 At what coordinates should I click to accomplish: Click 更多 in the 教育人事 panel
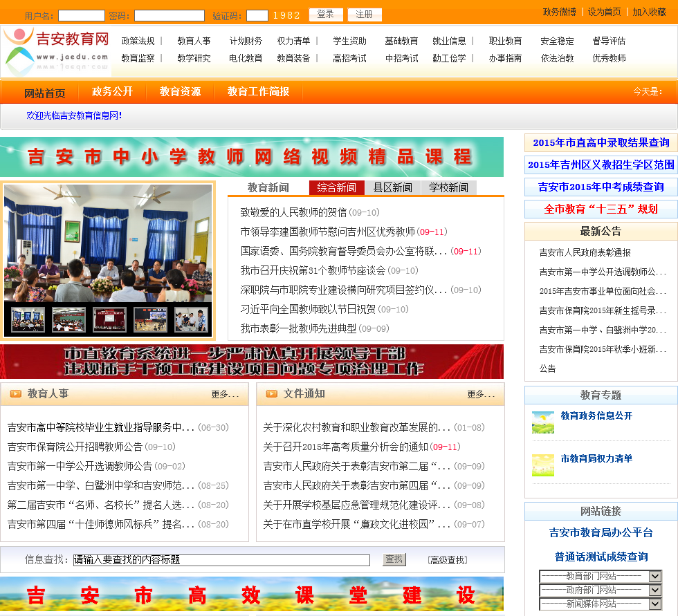point(225,394)
